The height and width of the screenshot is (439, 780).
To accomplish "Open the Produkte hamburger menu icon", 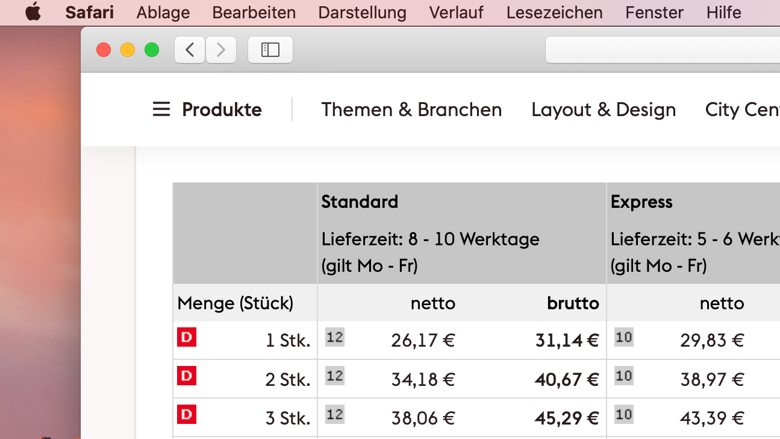I will (161, 109).
